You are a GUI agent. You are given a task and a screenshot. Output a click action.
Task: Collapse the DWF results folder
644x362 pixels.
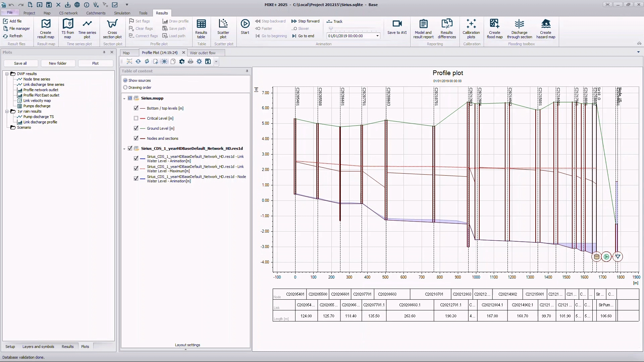pyautogui.click(x=7, y=74)
